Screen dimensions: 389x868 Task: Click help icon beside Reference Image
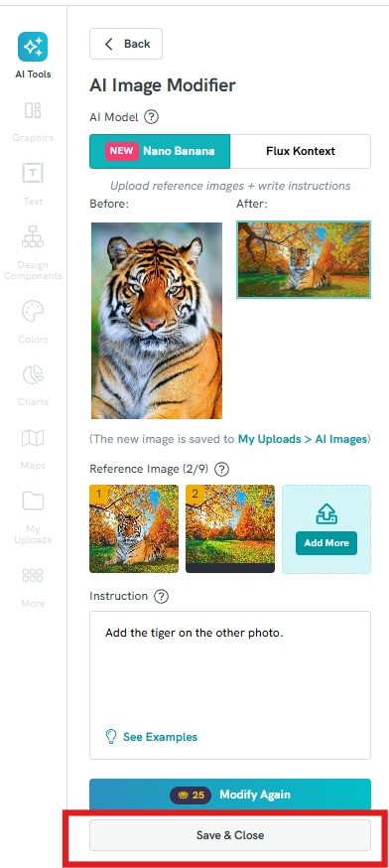pyautogui.click(x=221, y=470)
